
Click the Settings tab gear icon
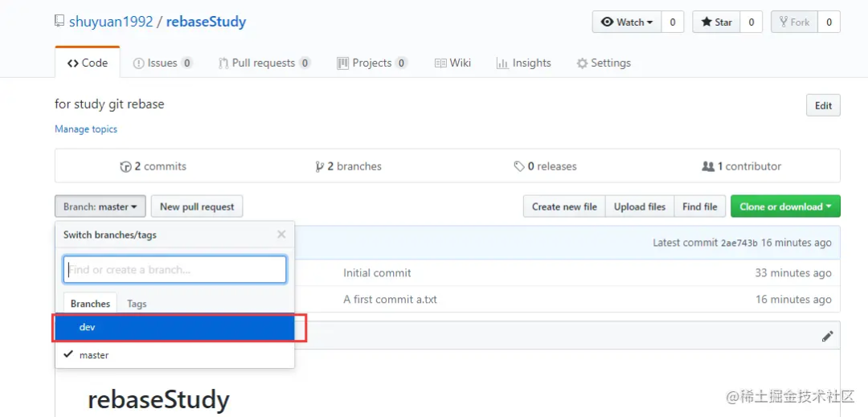pyautogui.click(x=582, y=63)
